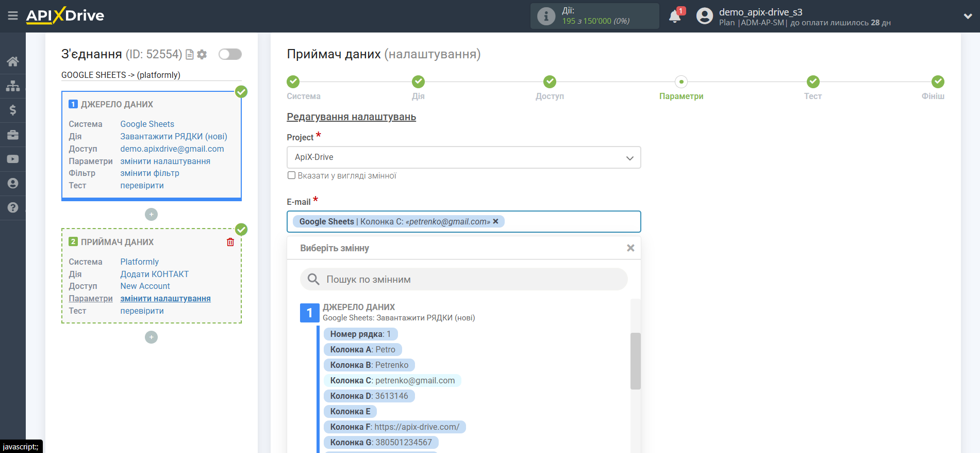Open the hamburger menu

click(13, 16)
